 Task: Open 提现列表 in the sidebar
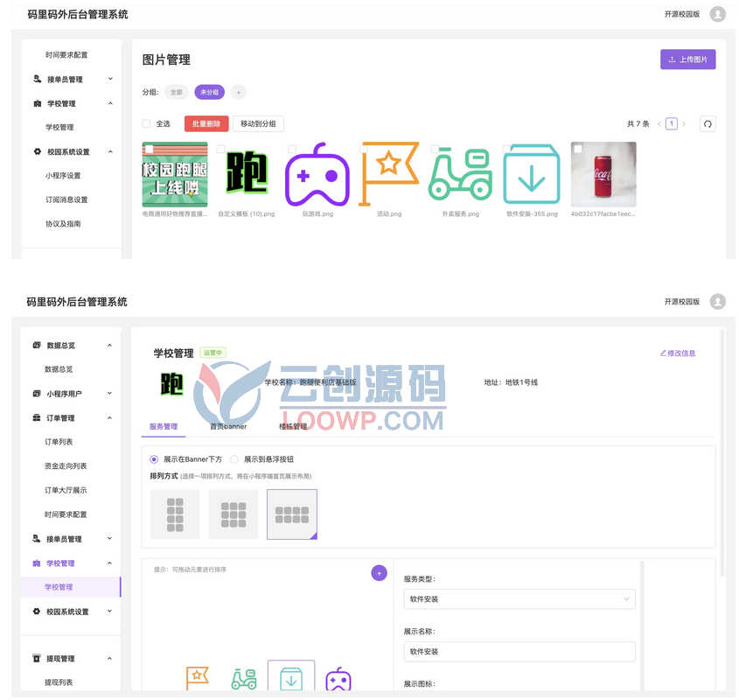click(59, 682)
